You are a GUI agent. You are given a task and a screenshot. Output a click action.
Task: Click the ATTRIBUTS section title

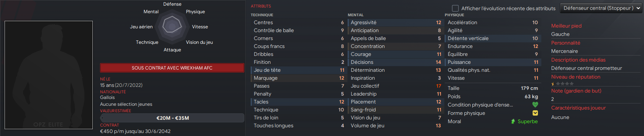[261, 6]
